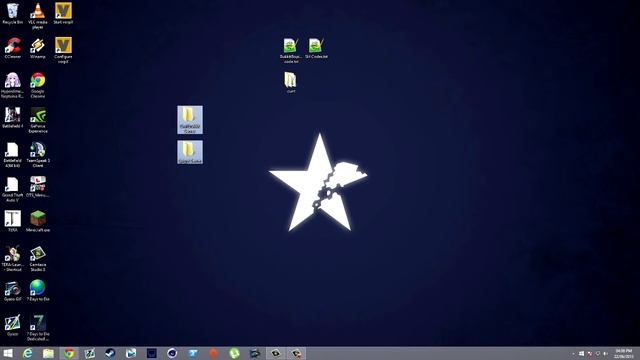640x360 pixels.
Task: Open the Gyazo desktop shortcut
Action: pos(13,325)
